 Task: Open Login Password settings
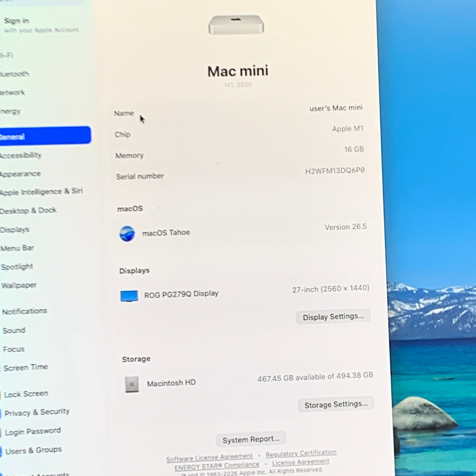33,431
